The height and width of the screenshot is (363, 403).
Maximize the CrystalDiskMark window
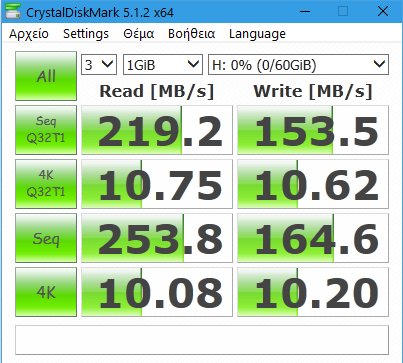coord(343,12)
